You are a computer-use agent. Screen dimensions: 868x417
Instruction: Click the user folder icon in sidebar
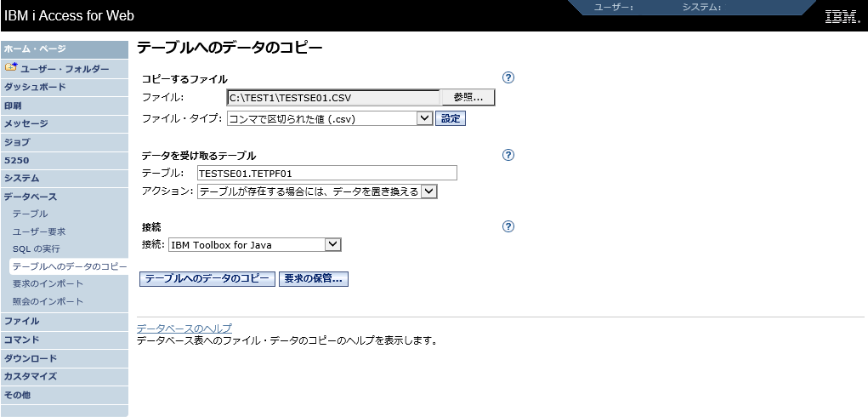11,67
